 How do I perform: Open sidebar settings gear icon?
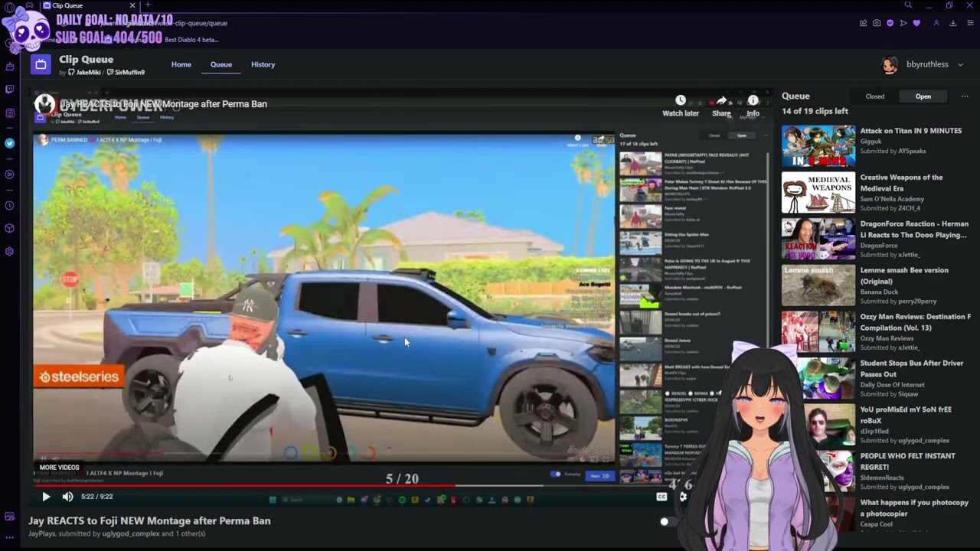click(x=9, y=251)
